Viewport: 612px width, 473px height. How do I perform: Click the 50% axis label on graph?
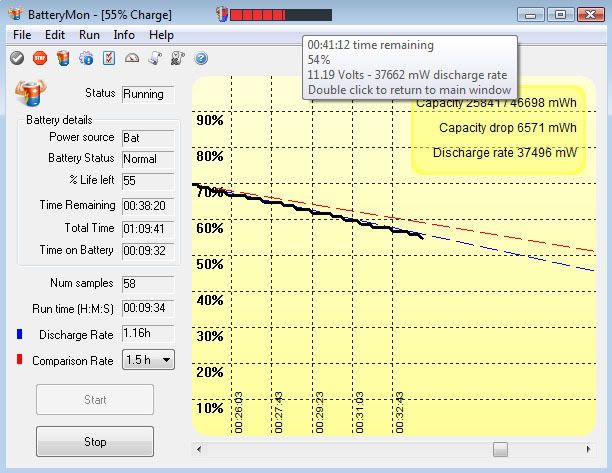pyautogui.click(x=210, y=264)
